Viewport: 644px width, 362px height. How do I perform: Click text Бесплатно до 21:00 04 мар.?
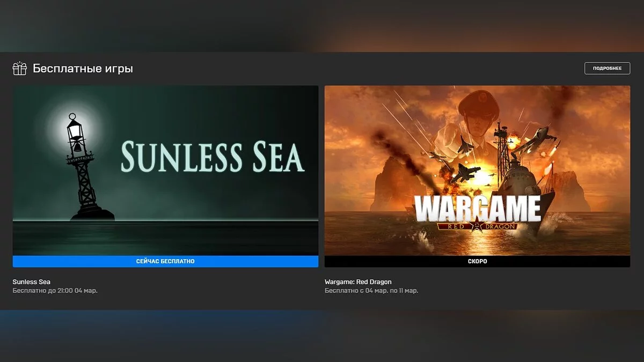tap(55, 291)
